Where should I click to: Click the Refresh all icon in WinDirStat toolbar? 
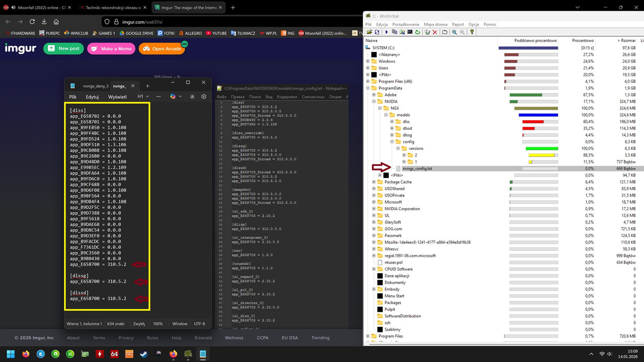pyautogui.click(x=377, y=32)
